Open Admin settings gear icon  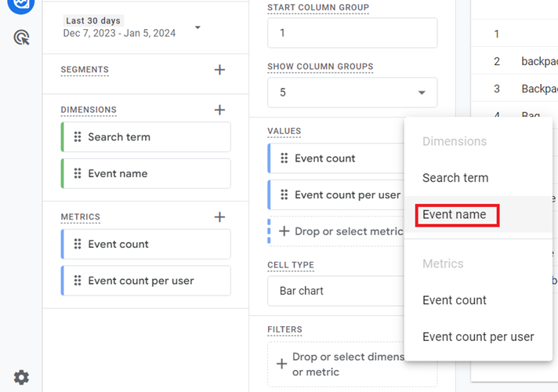[x=21, y=377]
